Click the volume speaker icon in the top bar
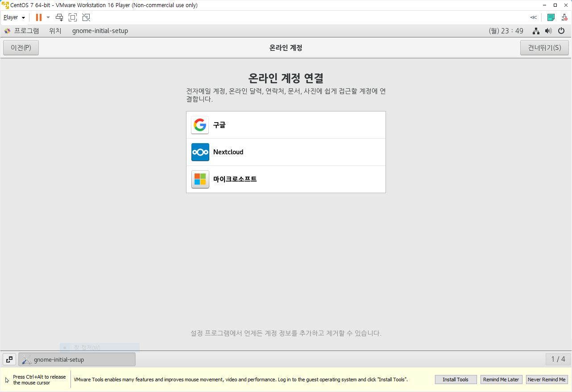Viewport: 572px width, 392px height. [549, 31]
